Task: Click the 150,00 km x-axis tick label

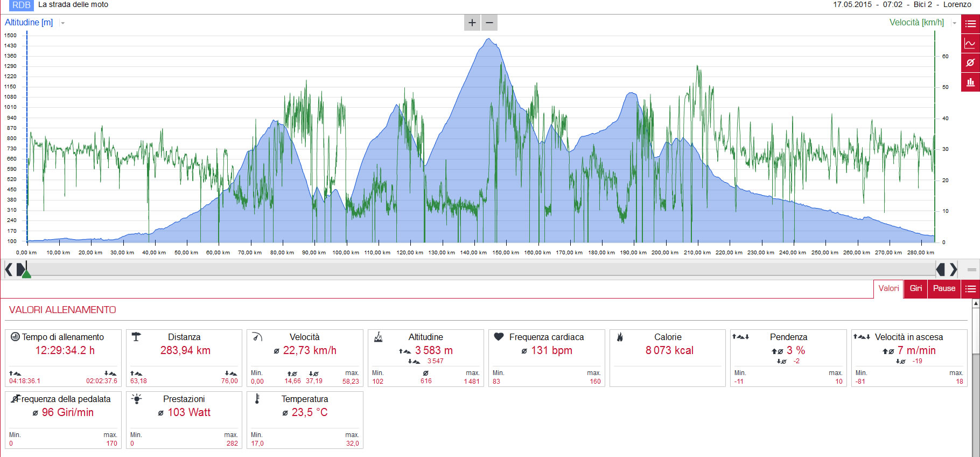Action: pyautogui.click(x=506, y=252)
